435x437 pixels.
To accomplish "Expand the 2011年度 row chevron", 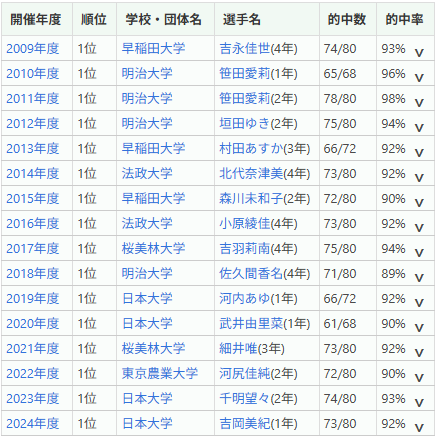I will 419,103.
